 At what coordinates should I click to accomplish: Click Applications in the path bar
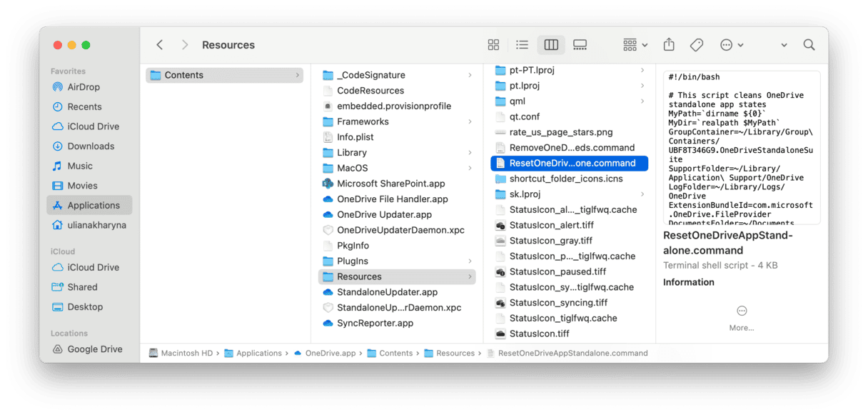click(253, 353)
